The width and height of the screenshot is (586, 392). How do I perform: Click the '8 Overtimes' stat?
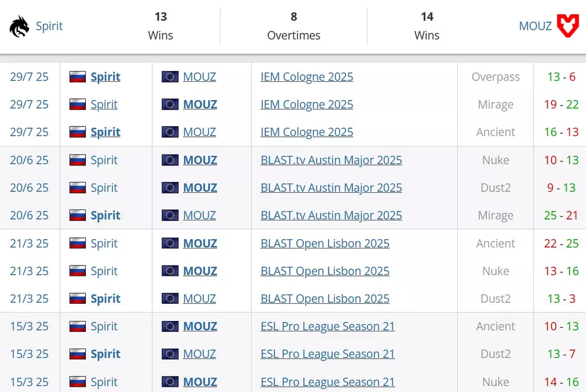tap(294, 26)
